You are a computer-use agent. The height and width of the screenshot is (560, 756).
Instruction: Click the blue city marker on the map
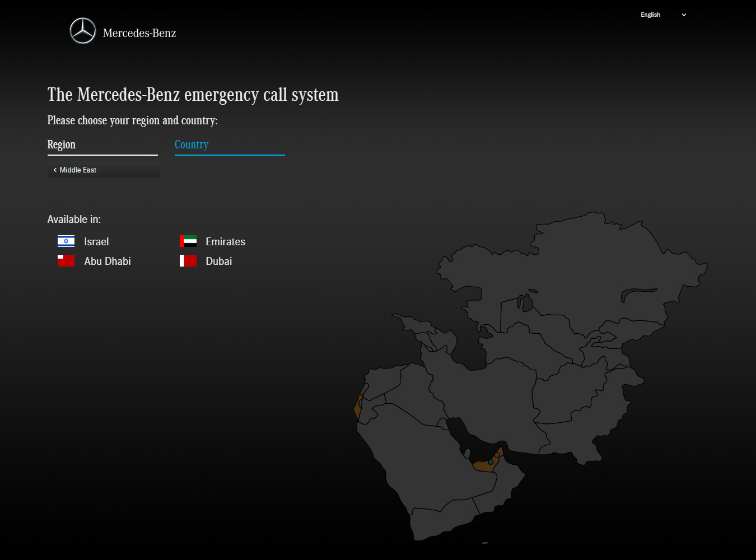pos(491,462)
